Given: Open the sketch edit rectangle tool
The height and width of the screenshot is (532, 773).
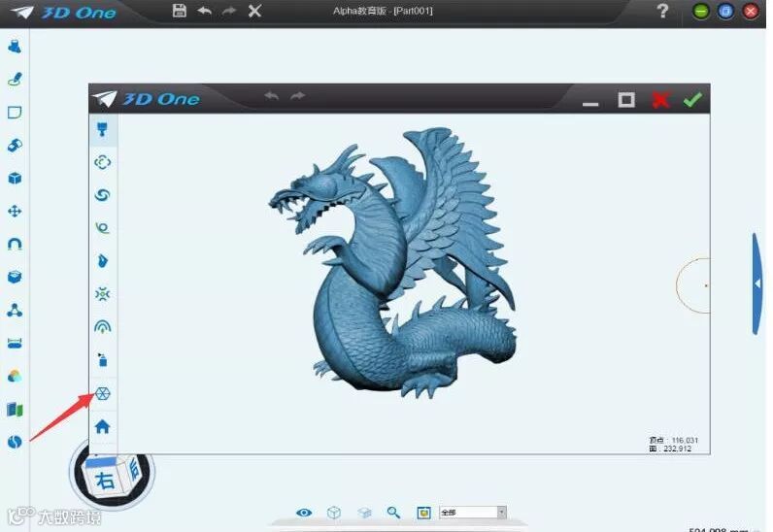Looking at the screenshot, I should 15,113.
